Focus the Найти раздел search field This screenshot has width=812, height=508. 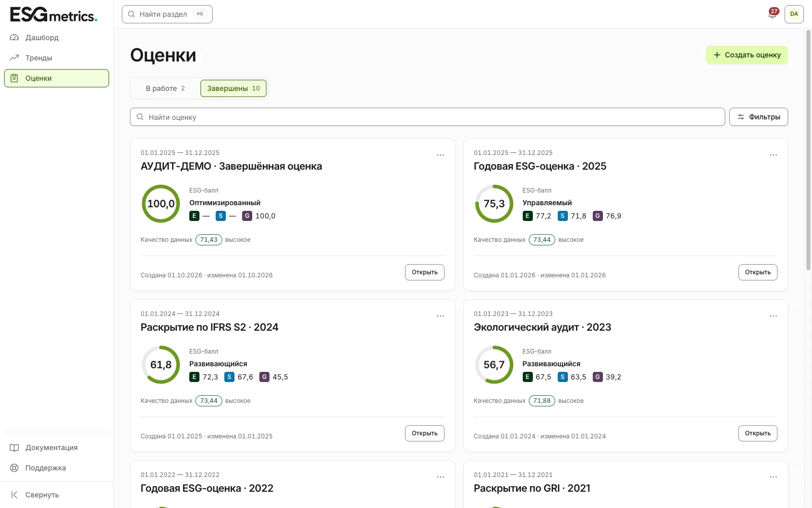(x=167, y=14)
